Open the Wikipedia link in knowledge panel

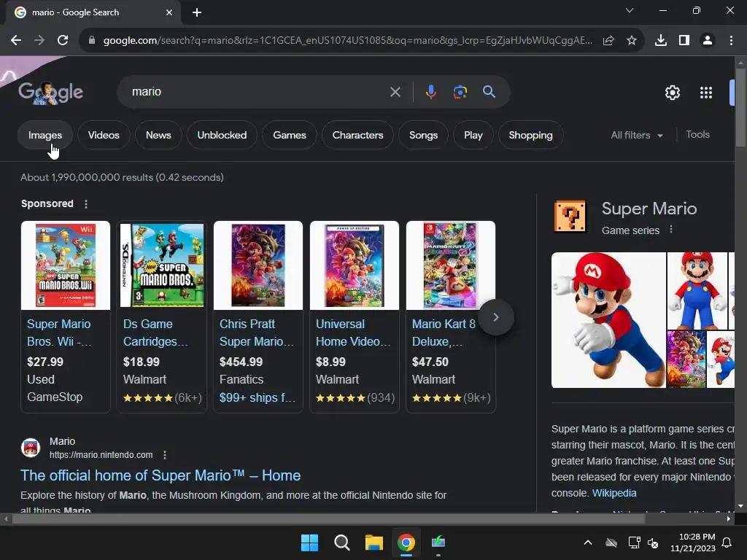tap(614, 493)
